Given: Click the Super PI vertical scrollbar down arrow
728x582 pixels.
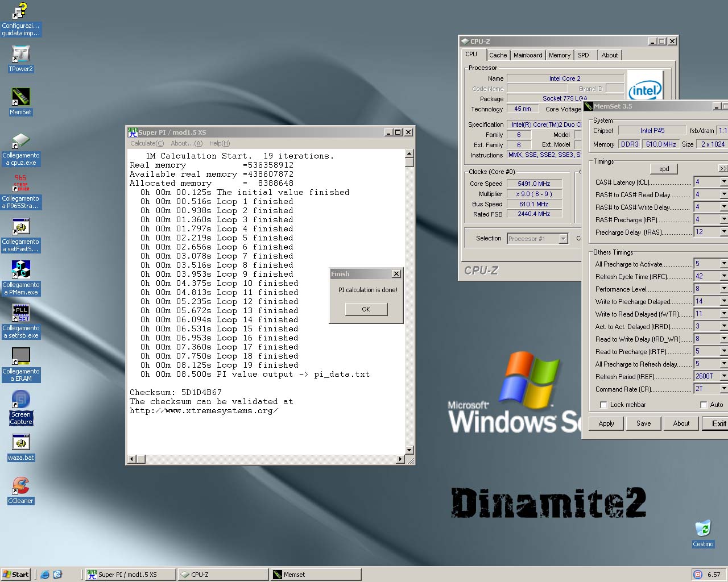Looking at the screenshot, I should pos(409,450).
